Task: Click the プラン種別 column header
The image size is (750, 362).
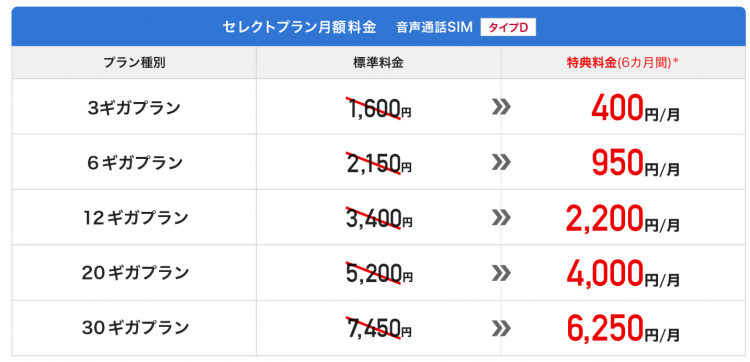Action: [134, 63]
